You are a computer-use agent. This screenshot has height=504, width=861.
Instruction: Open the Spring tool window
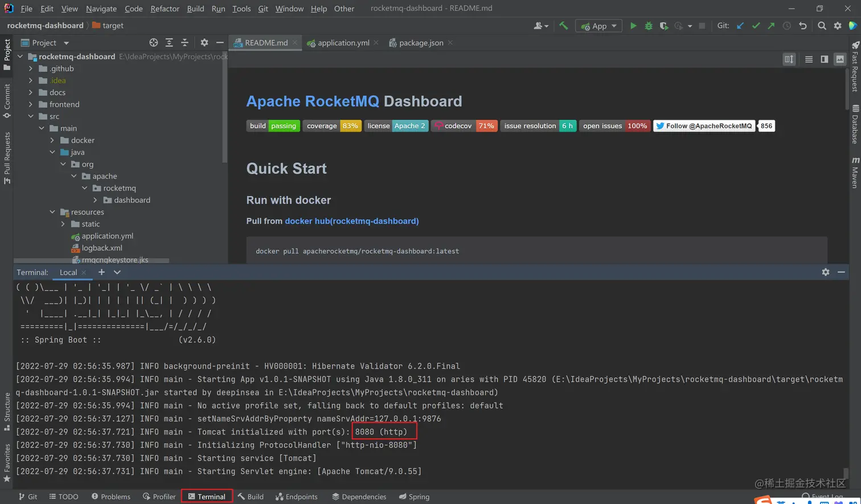415,497
